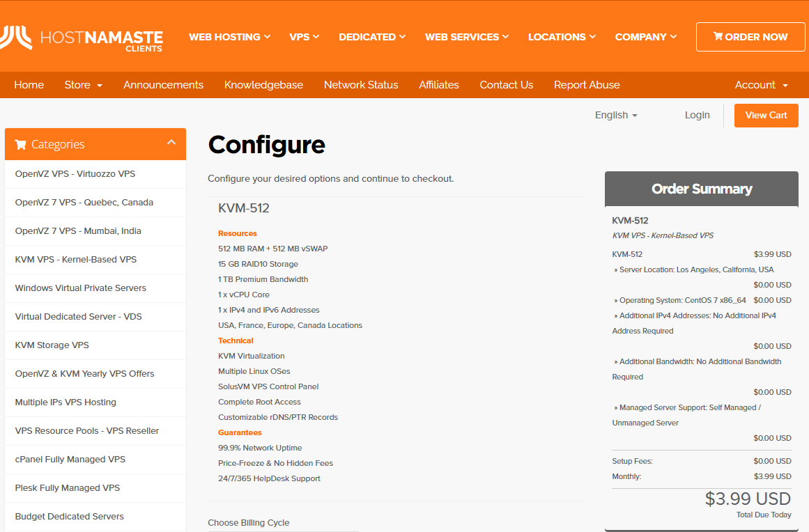Viewport: 809px width, 532px height.
Task: Change language from English dropdown
Action: click(x=616, y=115)
